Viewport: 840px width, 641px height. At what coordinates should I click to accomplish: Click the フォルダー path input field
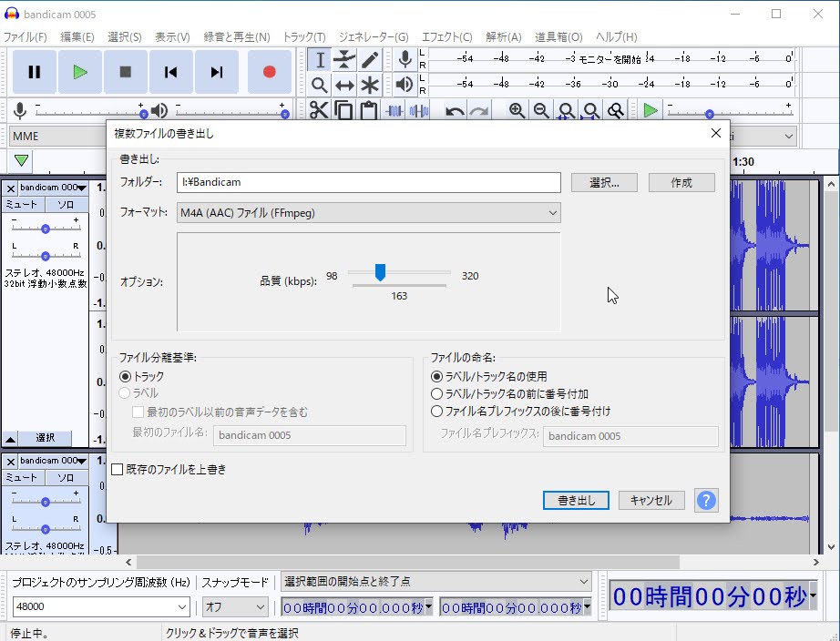[x=369, y=182]
